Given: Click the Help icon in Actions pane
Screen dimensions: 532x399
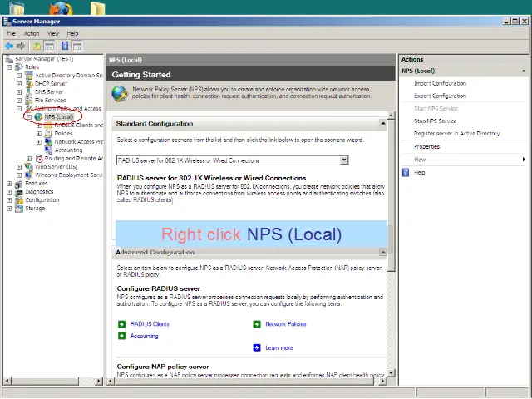Looking at the screenshot, I should pos(406,172).
